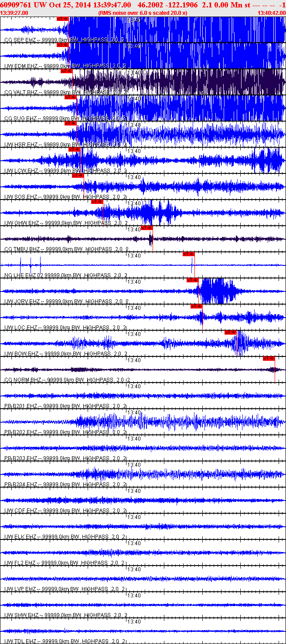Select the red pick marker on UW LCW trace

tap(75, 149)
